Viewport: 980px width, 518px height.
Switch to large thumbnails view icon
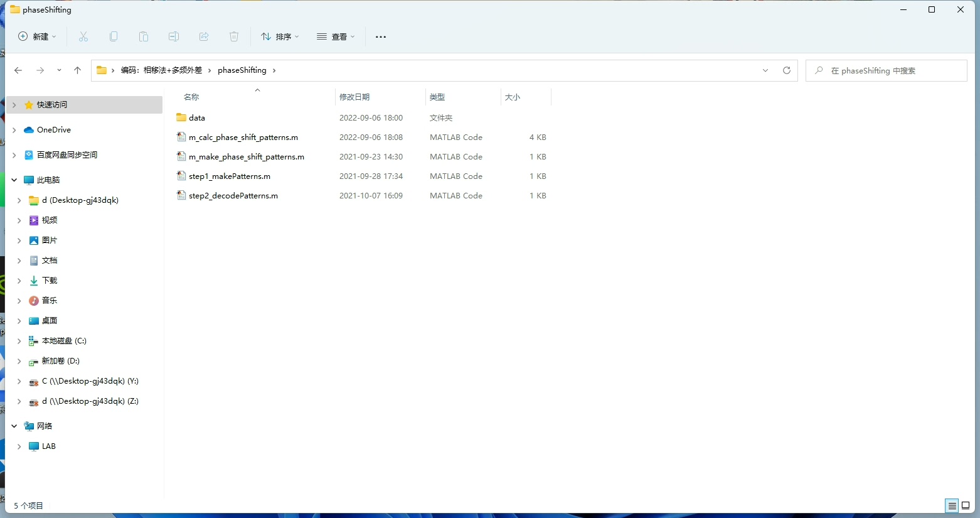(x=966, y=505)
